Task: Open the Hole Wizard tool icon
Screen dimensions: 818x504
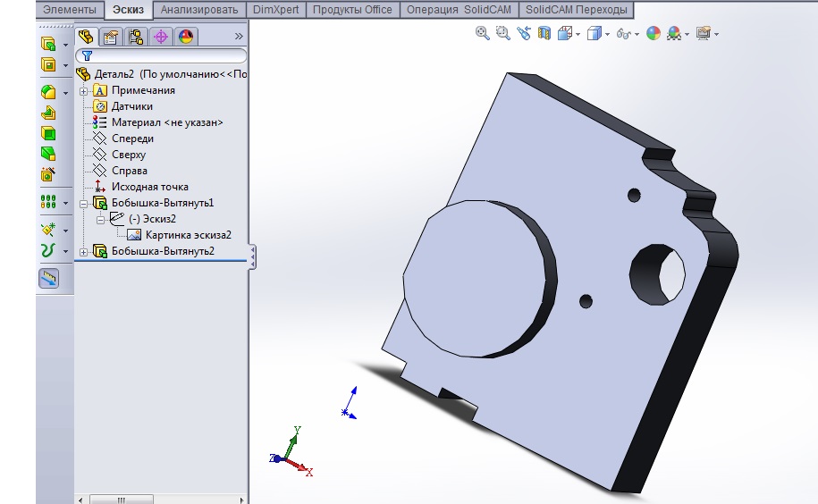Action: pyautogui.click(x=48, y=173)
